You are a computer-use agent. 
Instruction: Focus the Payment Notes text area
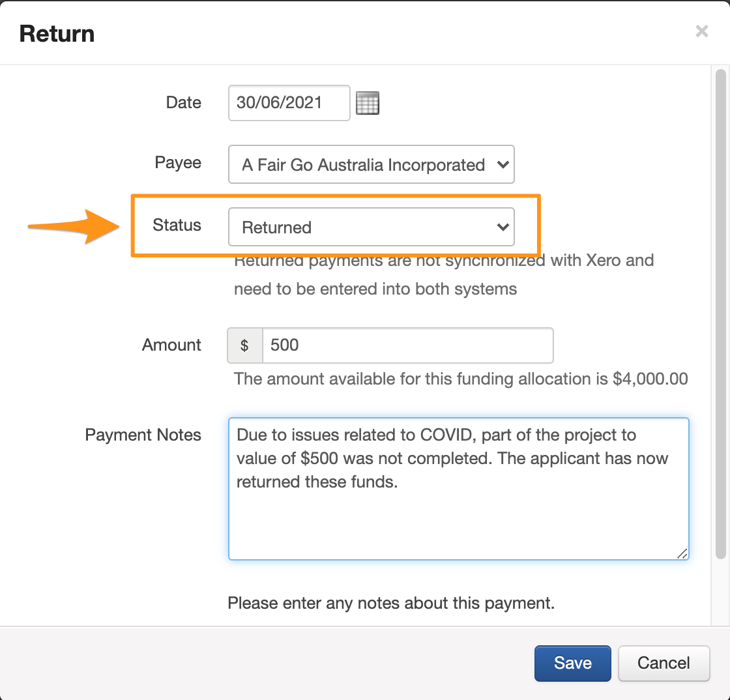[458, 508]
